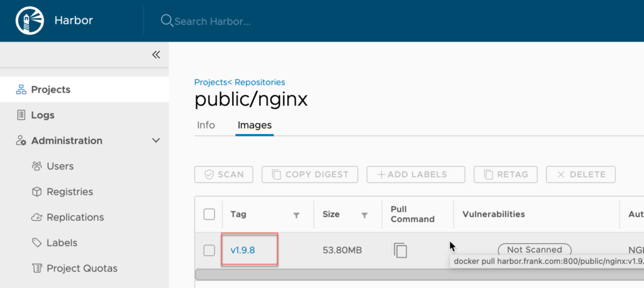Collapse the Administration menu chevron
Image resolution: width=644 pixels, height=288 pixels.
[156, 140]
